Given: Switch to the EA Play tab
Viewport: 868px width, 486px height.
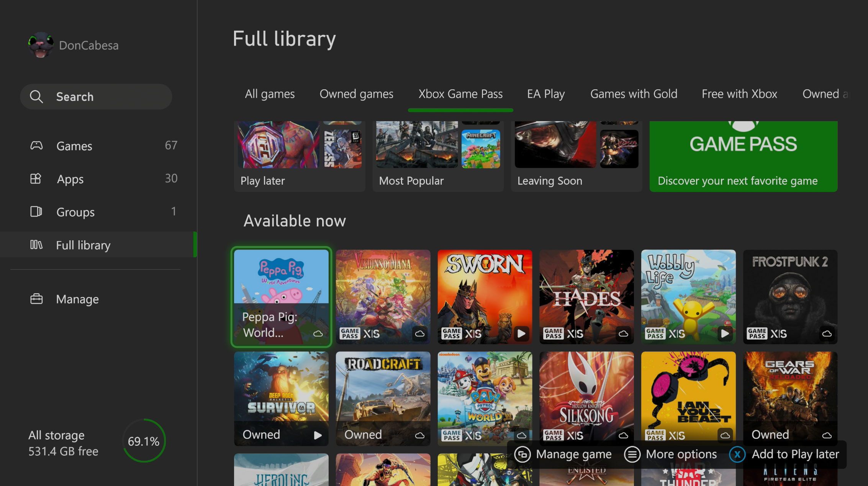Looking at the screenshot, I should coord(546,94).
